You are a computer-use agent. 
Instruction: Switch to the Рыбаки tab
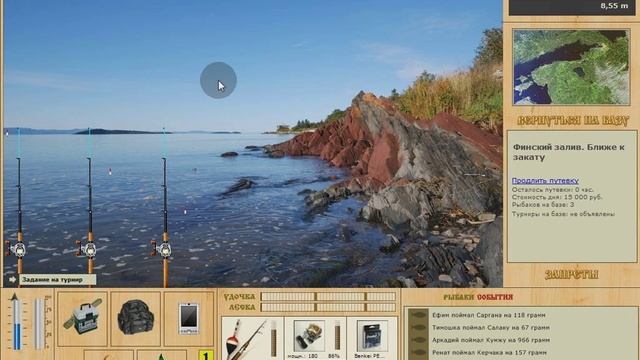coord(458,297)
